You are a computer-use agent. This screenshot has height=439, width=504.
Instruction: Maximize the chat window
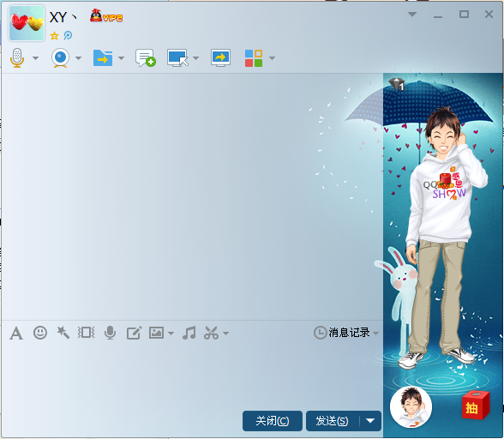[x=464, y=15]
